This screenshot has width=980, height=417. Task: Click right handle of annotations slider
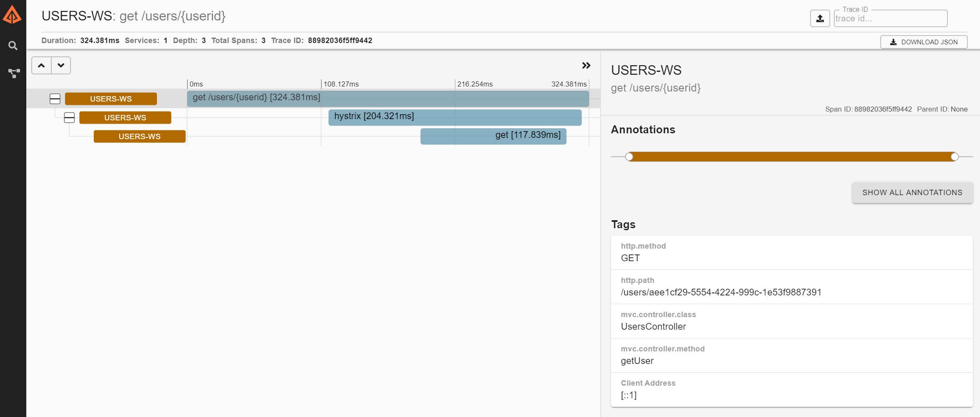click(955, 157)
